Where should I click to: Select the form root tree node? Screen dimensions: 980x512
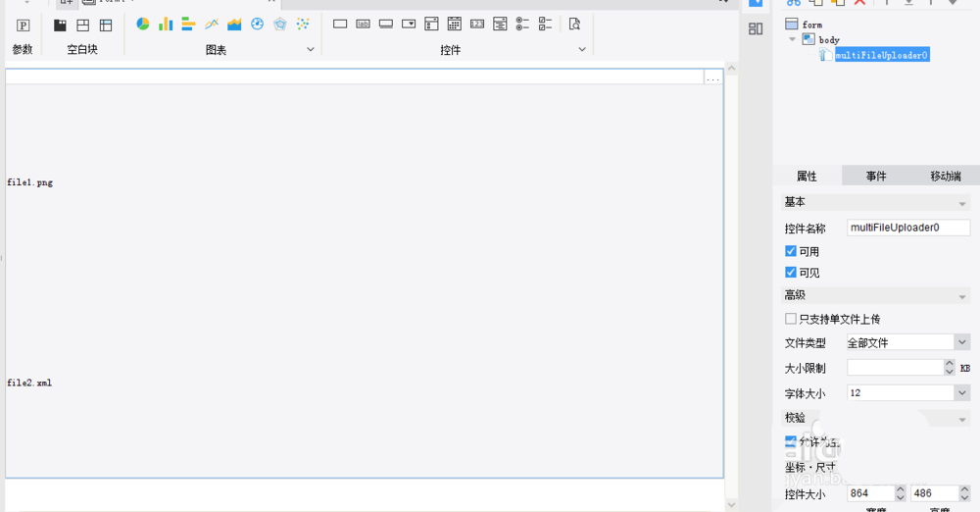click(x=811, y=25)
